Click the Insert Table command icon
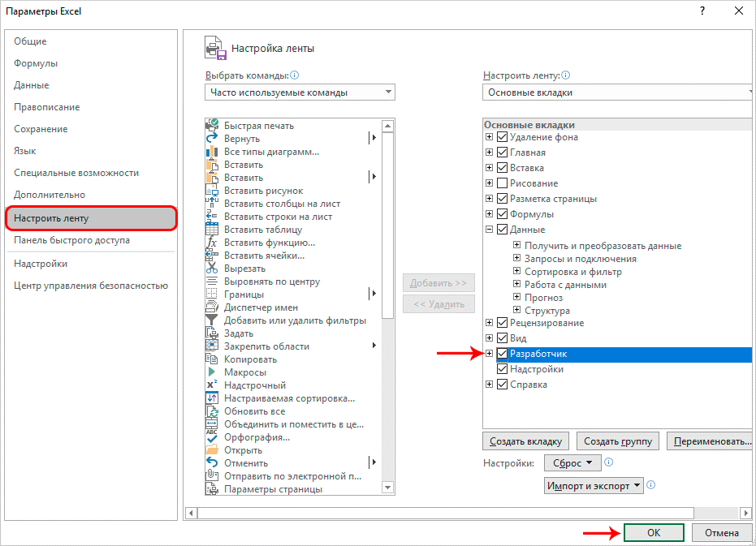Viewport: 756px width, 546px height. point(213,230)
